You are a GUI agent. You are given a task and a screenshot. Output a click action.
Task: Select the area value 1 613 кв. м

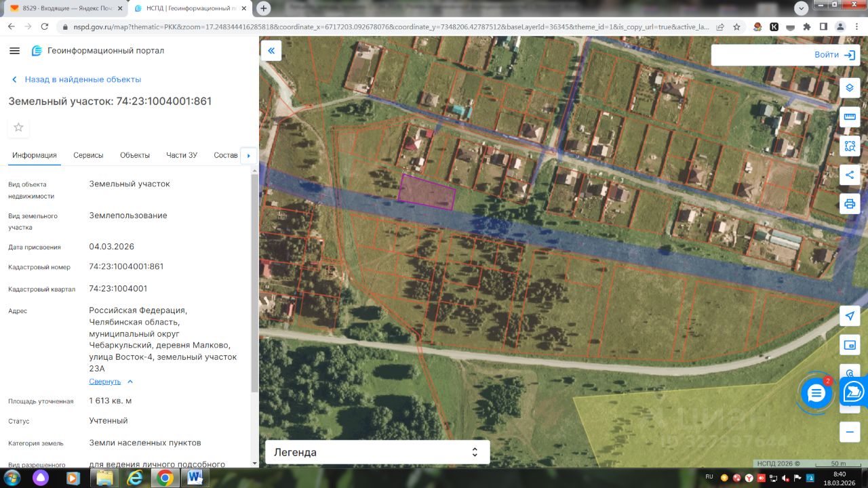coord(111,401)
